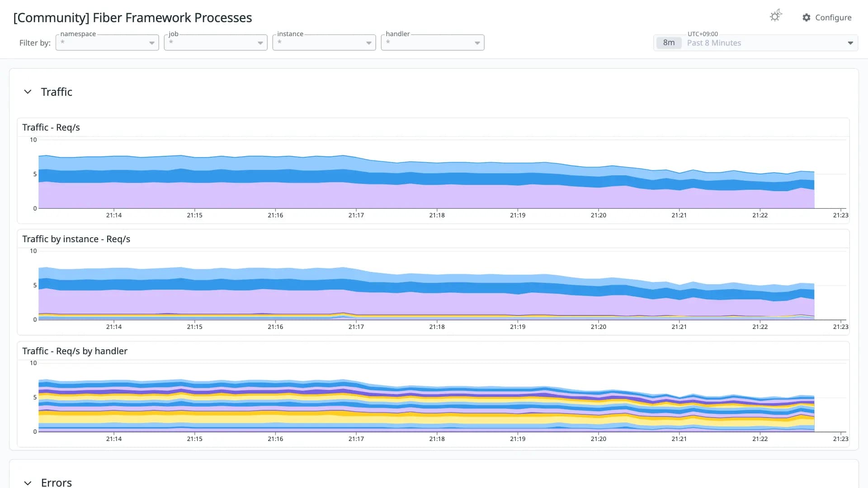
Task: Toggle the light/dark theme sun-moon icon
Action: [x=775, y=16]
